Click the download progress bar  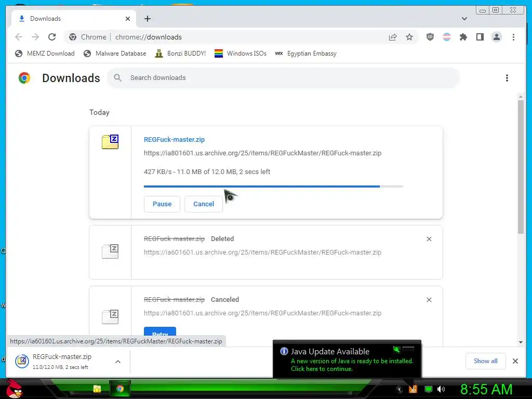point(273,187)
